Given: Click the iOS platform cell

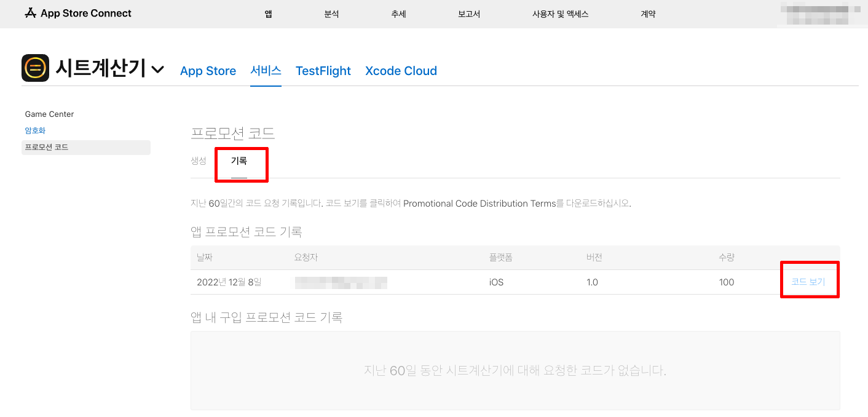Looking at the screenshot, I should tap(496, 282).
